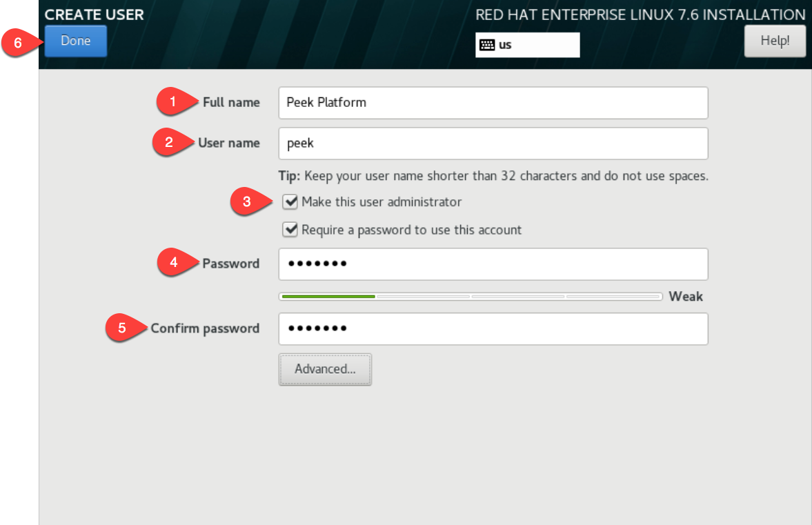Click into the Password field
This screenshot has width=812, height=525.
tap(493, 264)
